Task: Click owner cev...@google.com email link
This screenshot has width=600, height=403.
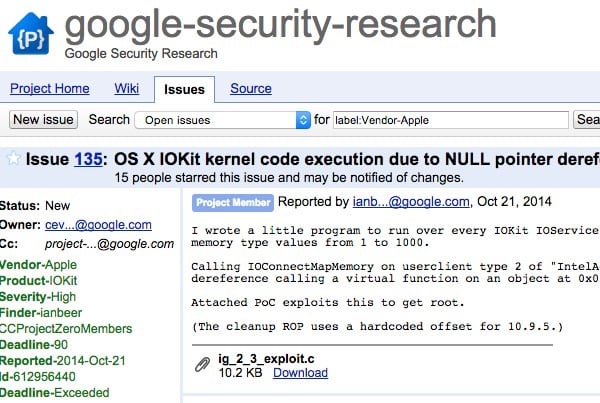Action: pyautogui.click(x=99, y=225)
